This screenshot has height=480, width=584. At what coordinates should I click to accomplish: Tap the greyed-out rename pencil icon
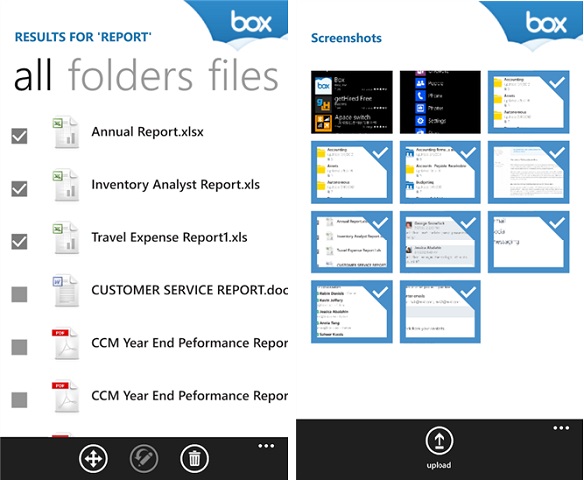click(x=144, y=459)
